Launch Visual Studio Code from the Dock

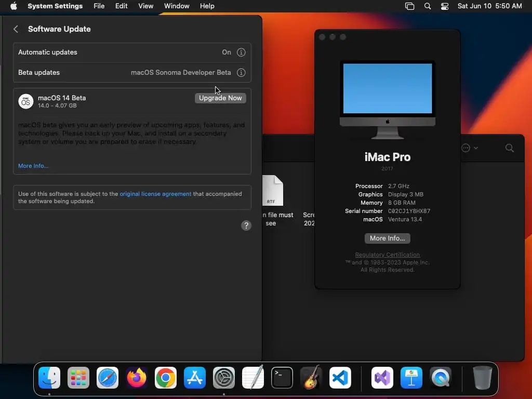pyautogui.click(x=340, y=378)
